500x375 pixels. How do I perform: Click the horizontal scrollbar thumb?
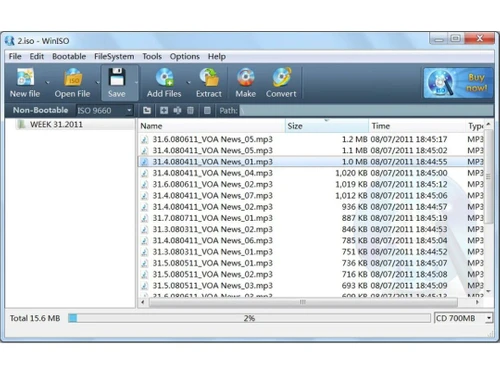click(303, 302)
